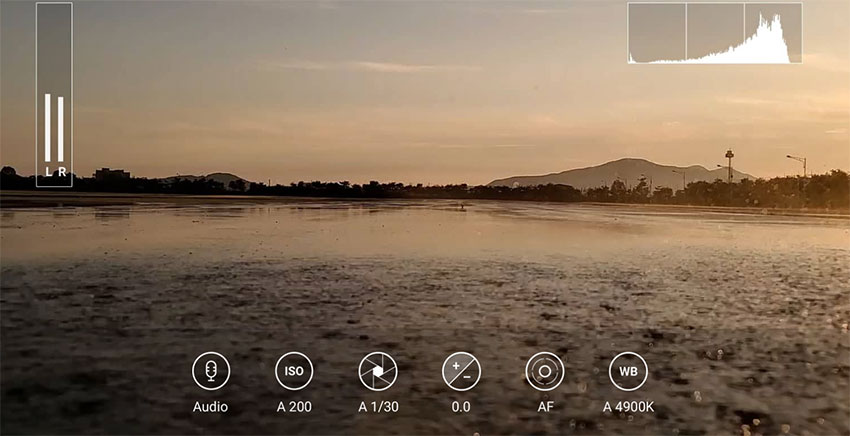The image size is (850, 436).
Task: Open the WB white balance icon
Action: (x=628, y=371)
